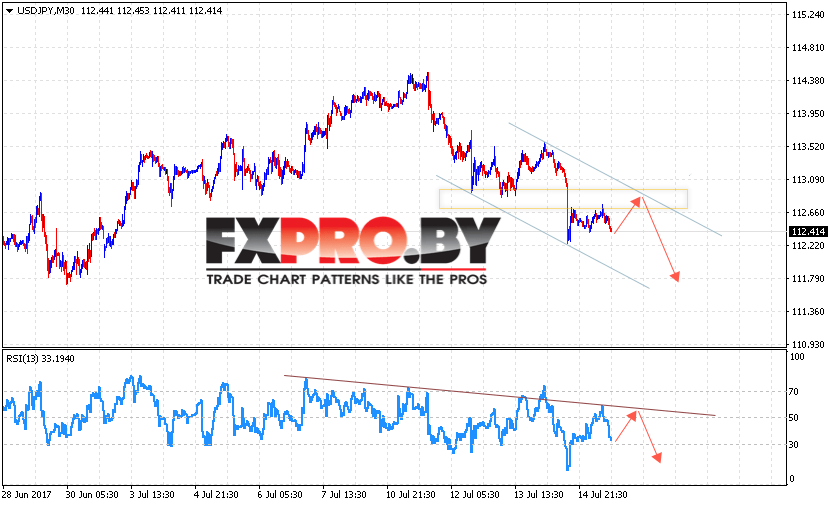Viewport: 829px width, 506px height.
Task: Select price axis label 113.090
Action: point(808,179)
